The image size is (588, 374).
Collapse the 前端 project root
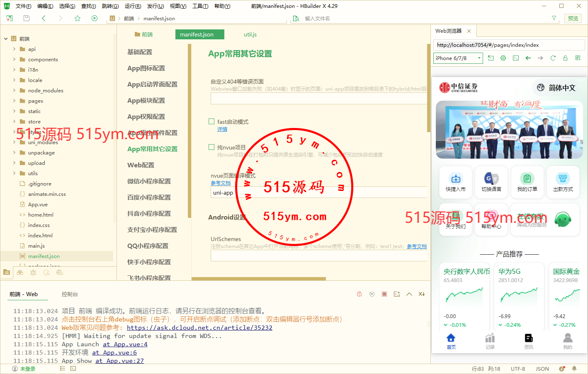click(x=6, y=39)
